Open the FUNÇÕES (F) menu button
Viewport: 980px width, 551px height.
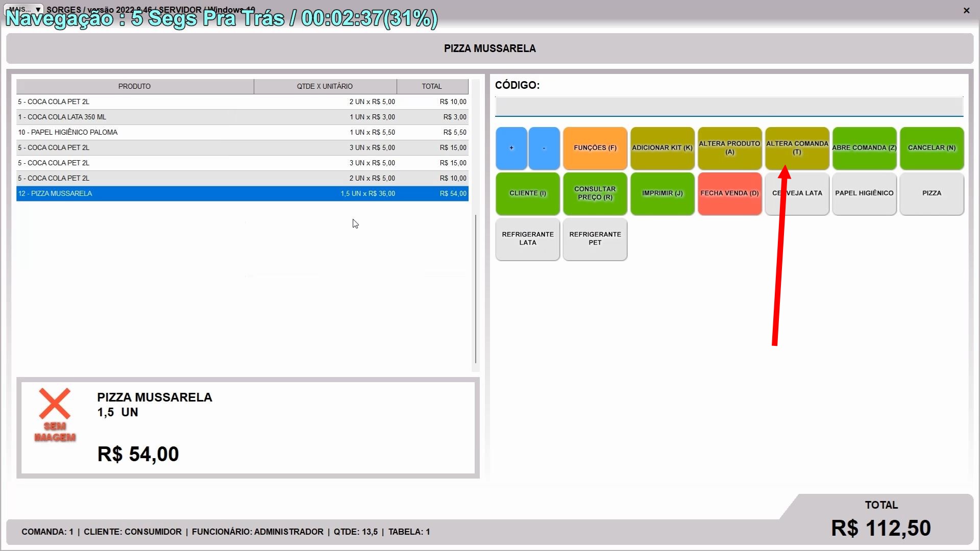pos(595,148)
